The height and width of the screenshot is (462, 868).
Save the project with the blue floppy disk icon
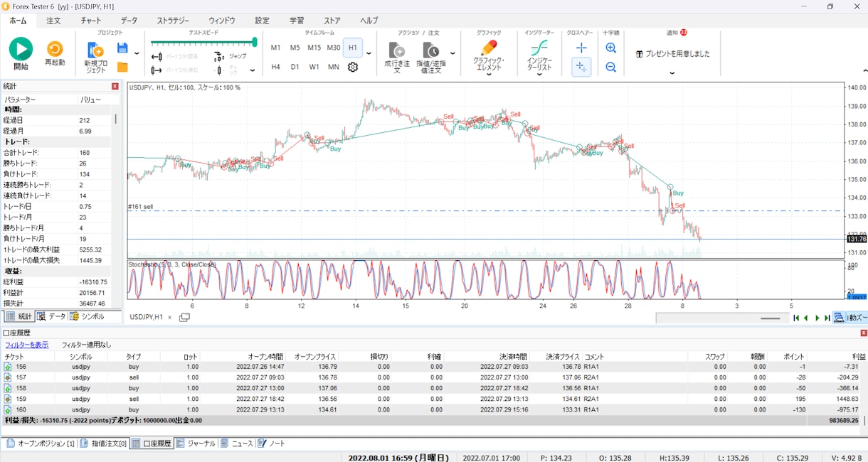[122, 48]
